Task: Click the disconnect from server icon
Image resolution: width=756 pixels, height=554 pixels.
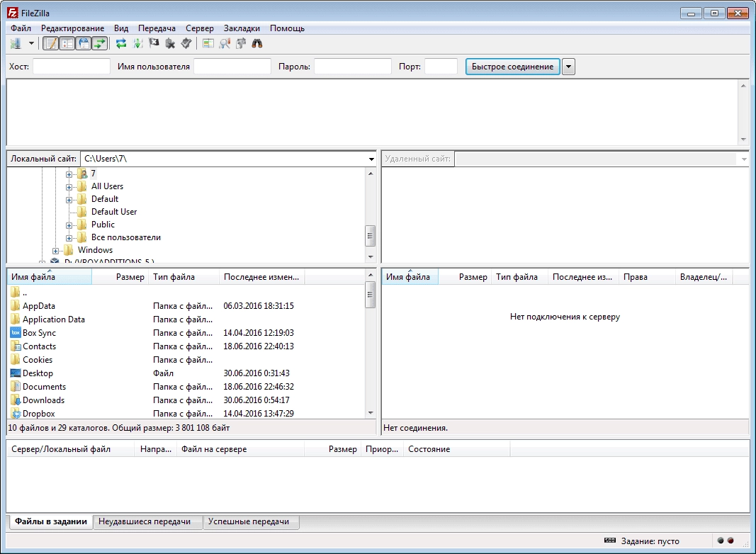Action: tap(170, 43)
